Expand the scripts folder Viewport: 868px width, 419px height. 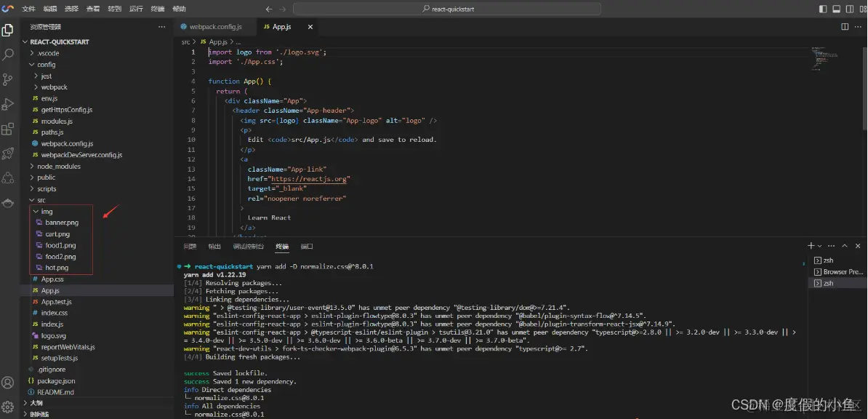(97, 188)
